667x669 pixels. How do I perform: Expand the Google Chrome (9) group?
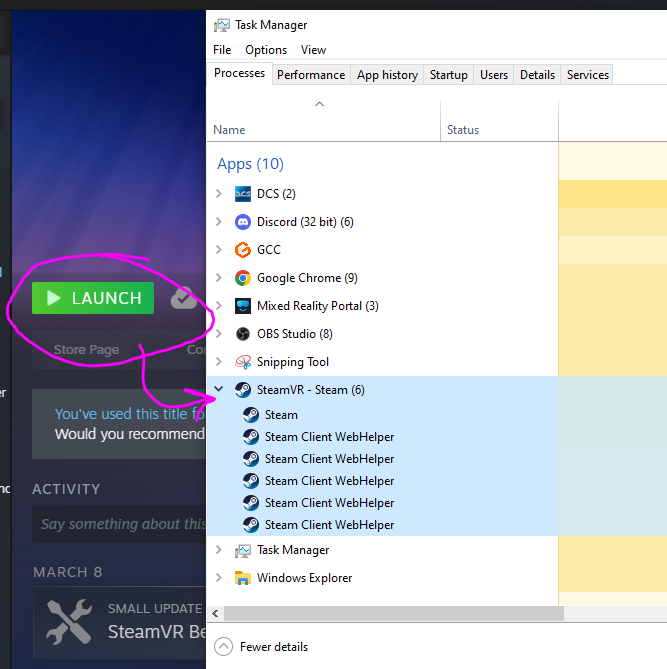[218, 278]
